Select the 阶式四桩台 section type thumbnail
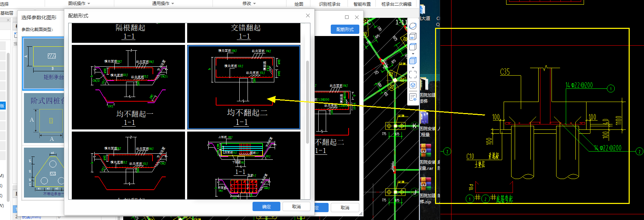Screen dimensions: 644x220 (x=44, y=118)
